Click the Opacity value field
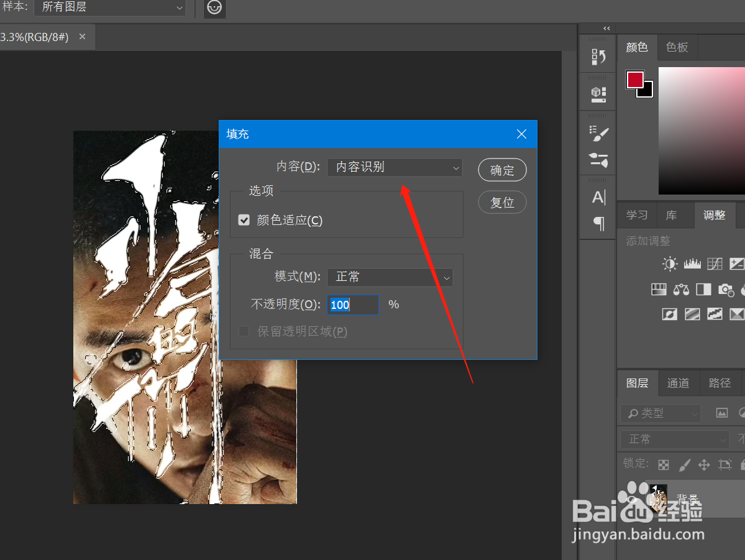745x560 pixels. pos(352,305)
